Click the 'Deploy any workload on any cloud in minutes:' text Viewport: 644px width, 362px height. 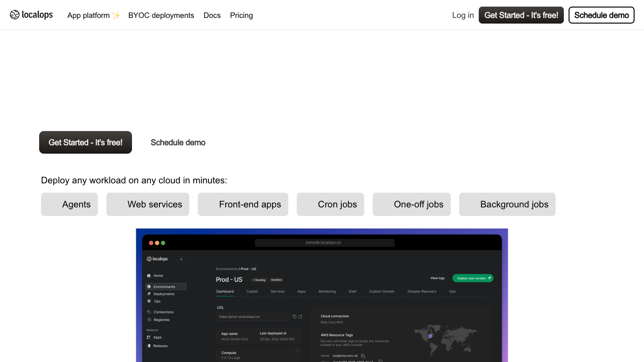[134, 181]
